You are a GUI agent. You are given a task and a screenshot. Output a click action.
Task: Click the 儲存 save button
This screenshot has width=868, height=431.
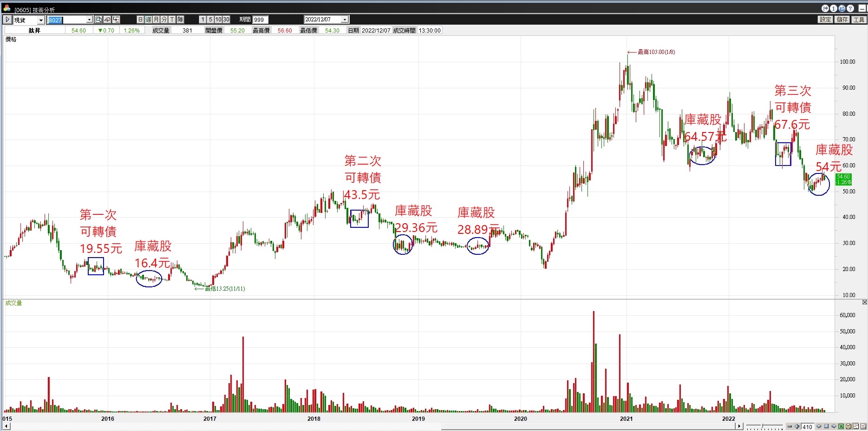click(842, 20)
